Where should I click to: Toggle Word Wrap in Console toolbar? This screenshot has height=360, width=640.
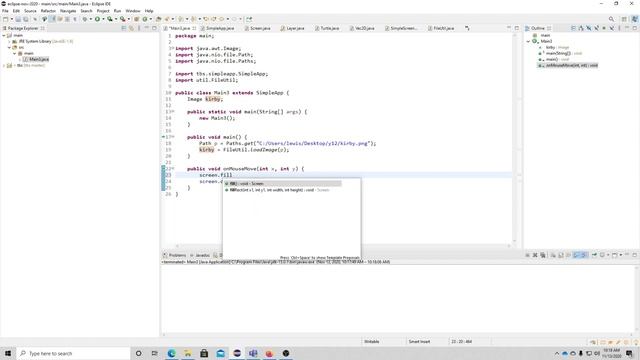(568, 255)
